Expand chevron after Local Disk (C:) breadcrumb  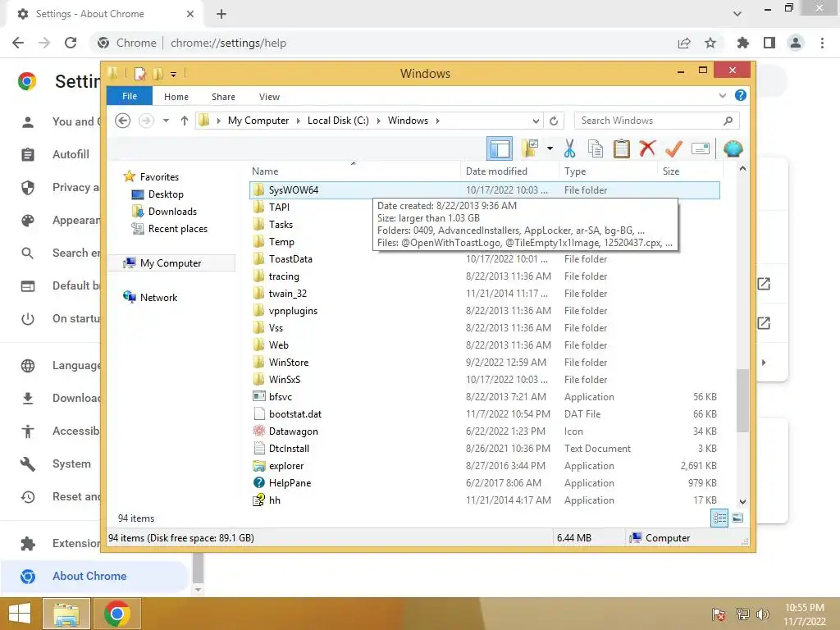point(379,121)
